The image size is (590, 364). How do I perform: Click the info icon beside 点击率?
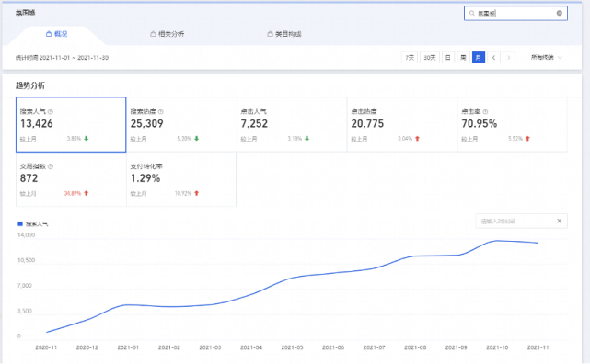pos(485,111)
